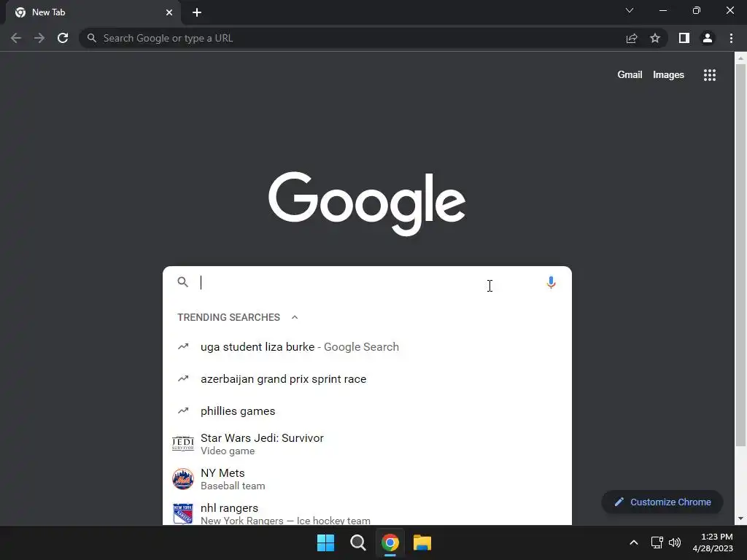Open the Google apps grid
747x560 pixels.
[709, 75]
